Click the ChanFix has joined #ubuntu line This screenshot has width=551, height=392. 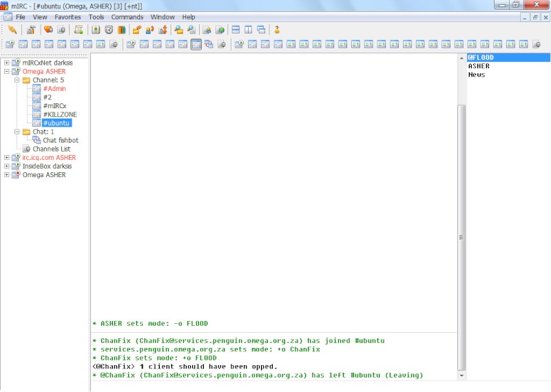(x=238, y=340)
